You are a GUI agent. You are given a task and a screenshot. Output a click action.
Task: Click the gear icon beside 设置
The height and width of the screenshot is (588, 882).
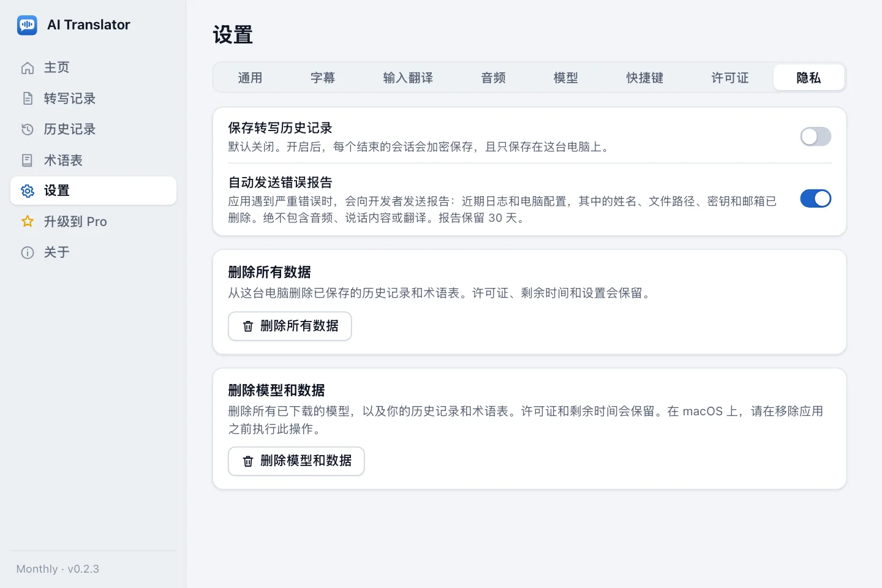(28, 191)
